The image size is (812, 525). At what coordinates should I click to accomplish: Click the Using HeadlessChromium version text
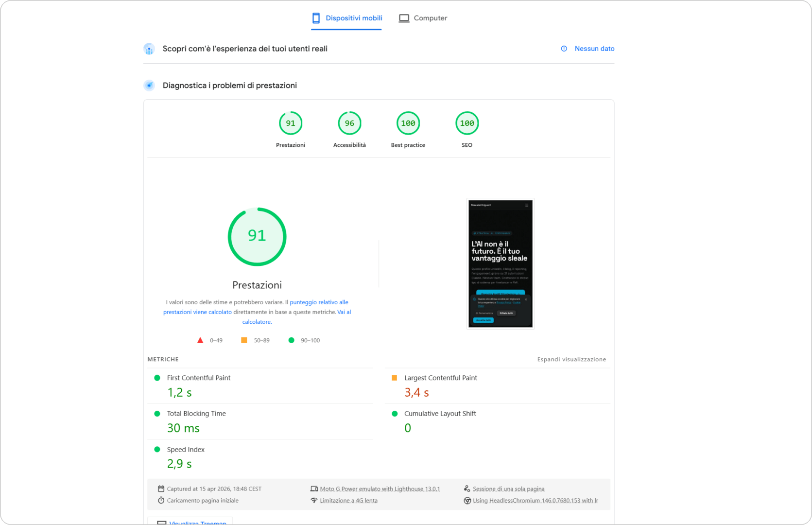tap(536, 500)
